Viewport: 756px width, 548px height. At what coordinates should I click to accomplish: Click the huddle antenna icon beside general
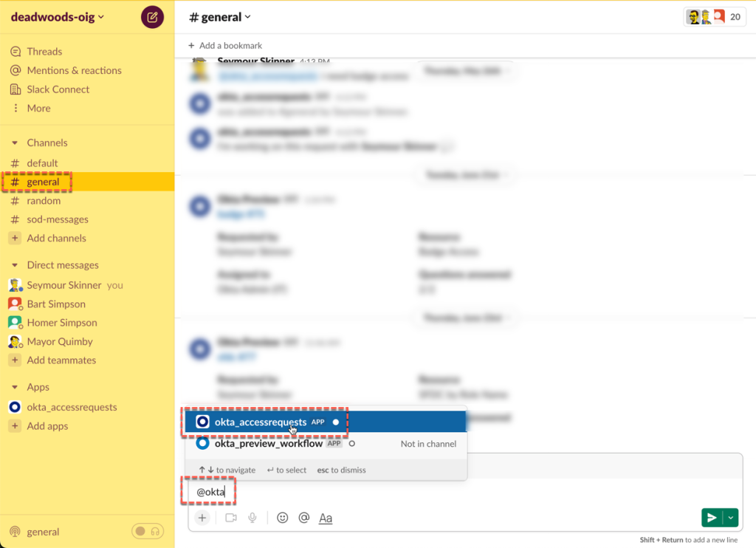(15, 532)
